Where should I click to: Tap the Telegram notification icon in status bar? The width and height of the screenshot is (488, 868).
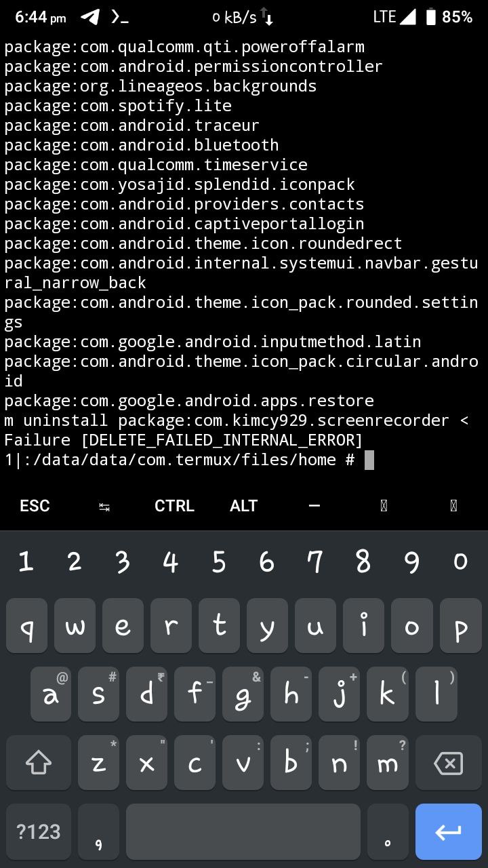pyautogui.click(x=89, y=17)
